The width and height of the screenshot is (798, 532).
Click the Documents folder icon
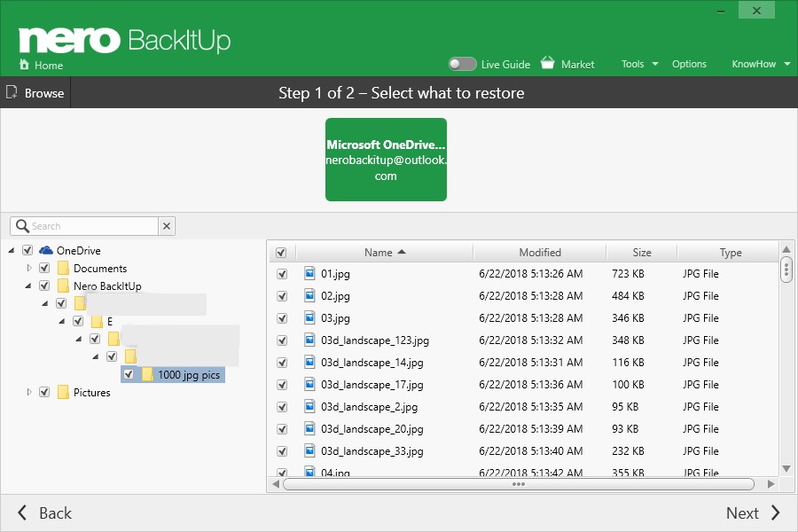63,268
